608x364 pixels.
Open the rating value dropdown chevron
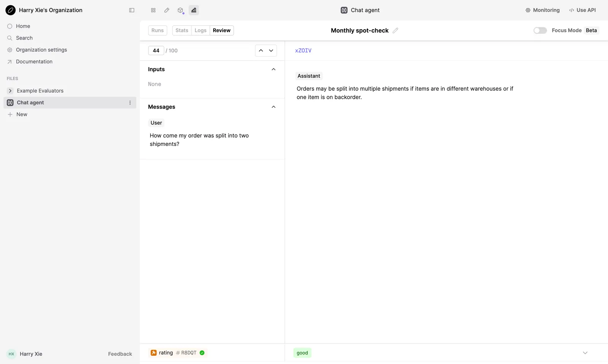585,353
